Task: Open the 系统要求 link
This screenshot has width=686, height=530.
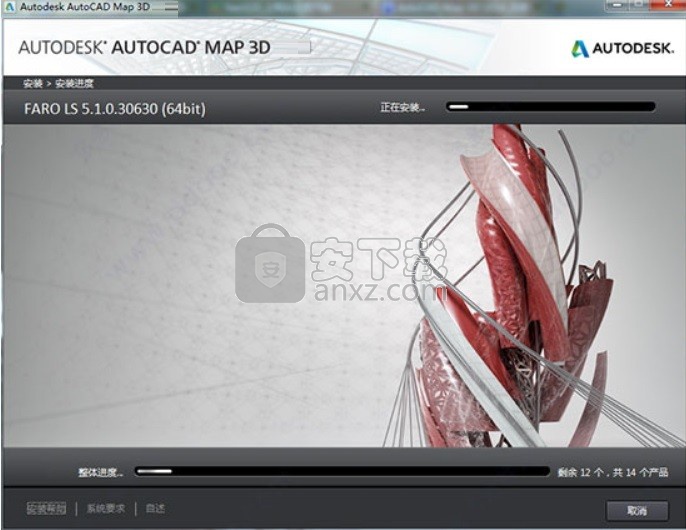Action: click(x=105, y=509)
